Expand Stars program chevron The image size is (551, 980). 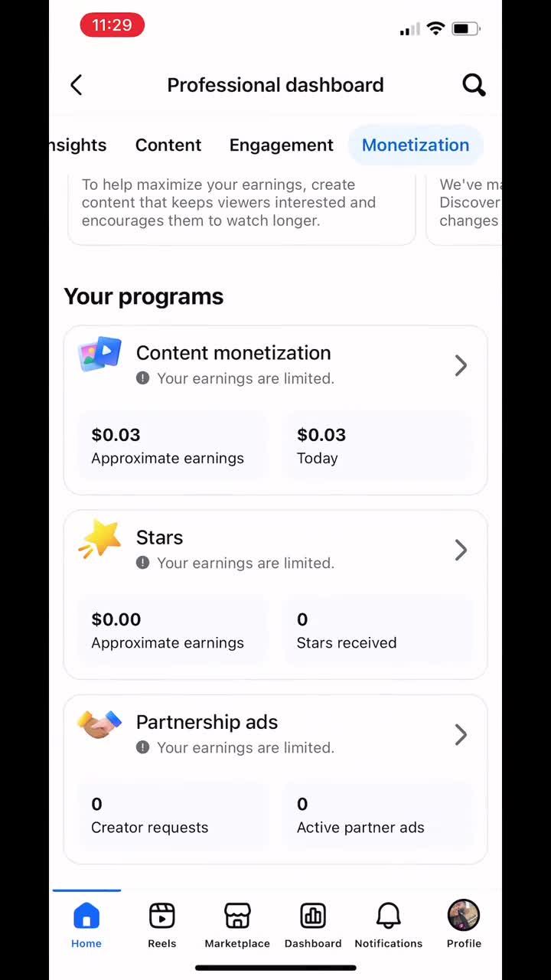(x=461, y=550)
